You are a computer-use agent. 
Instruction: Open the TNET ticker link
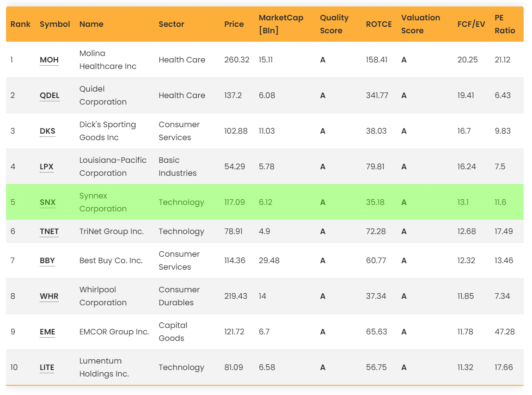[49, 231]
